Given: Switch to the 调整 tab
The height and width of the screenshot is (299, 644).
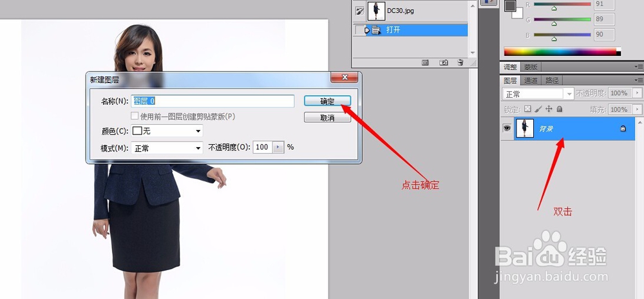Looking at the screenshot, I should 510,67.
